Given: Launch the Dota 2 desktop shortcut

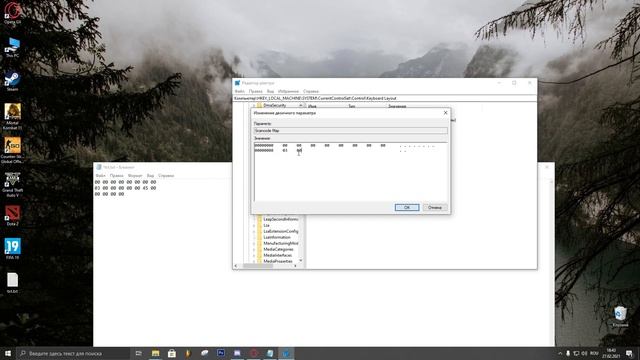Looking at the screenshot, I should 13,216.
